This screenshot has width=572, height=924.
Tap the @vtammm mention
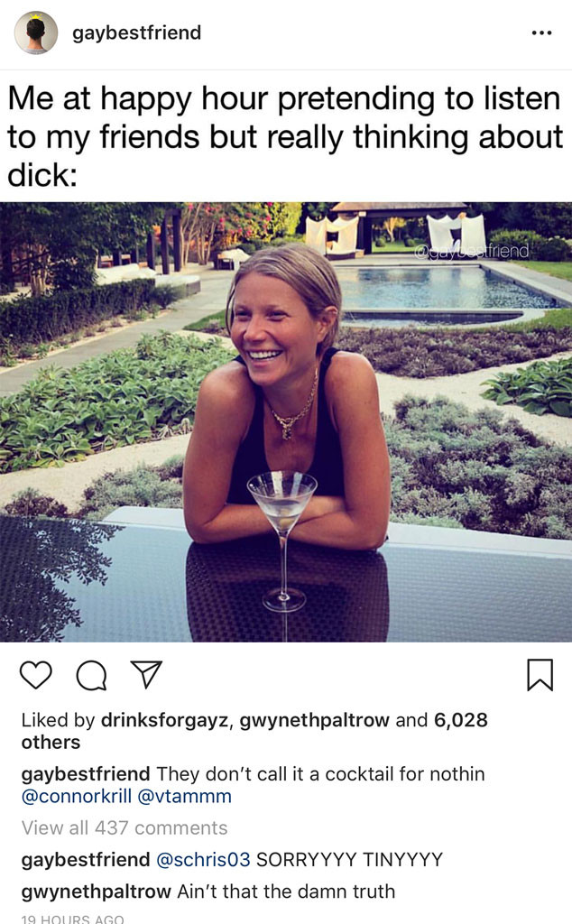189,796
